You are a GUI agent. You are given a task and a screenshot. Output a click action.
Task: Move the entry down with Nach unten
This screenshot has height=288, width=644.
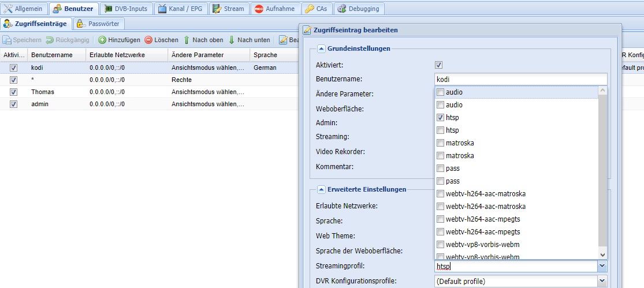pos(250,40)
